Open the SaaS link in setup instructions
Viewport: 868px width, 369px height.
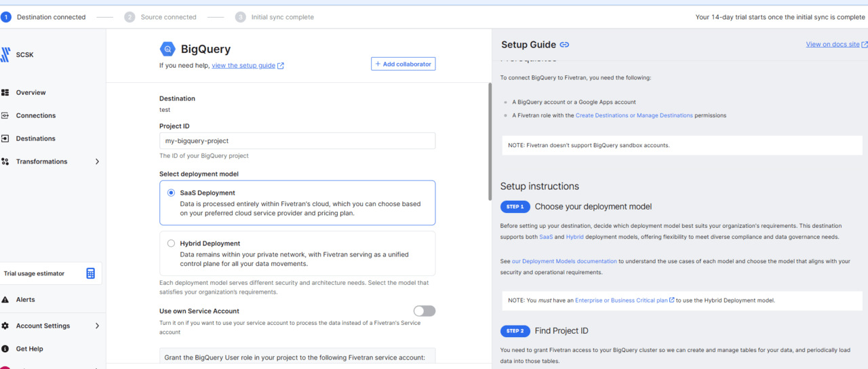(x=546, y=237)
